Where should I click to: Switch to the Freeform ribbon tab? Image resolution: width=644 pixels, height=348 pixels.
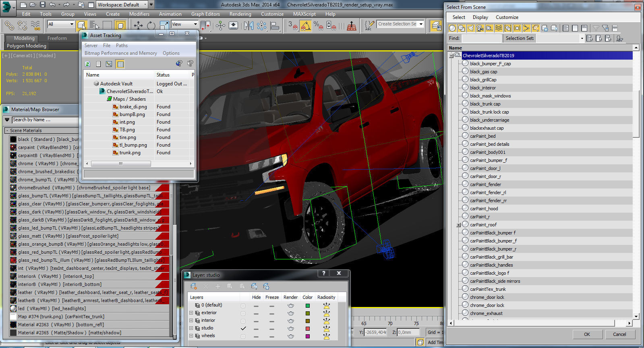pyautogui.click(x=57, y=38)
